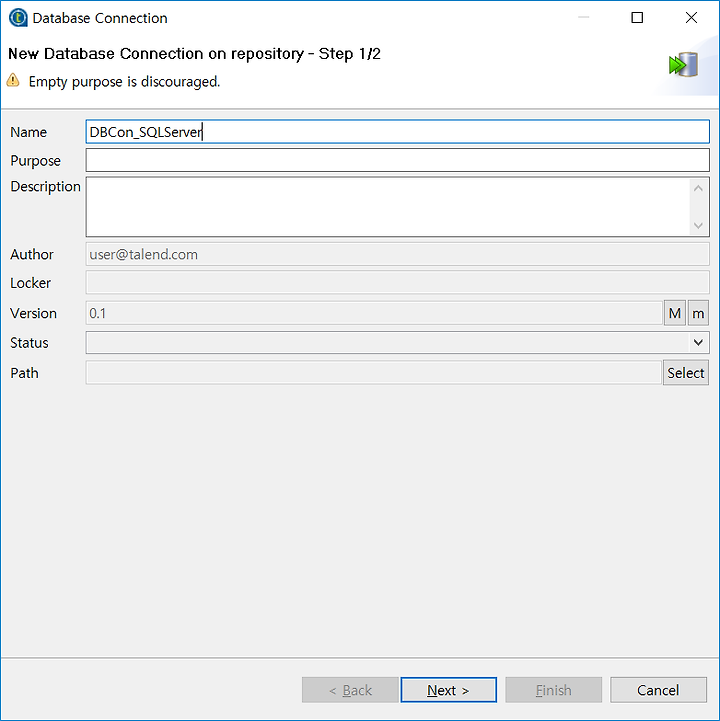Click the Name input field
The image size is (720, 721).
(397, 132)
